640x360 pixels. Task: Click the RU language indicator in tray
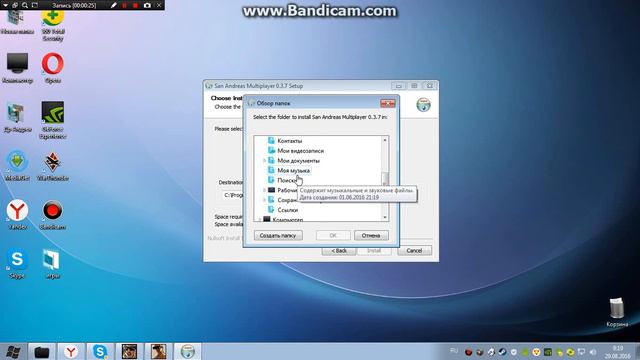point(454,351)
